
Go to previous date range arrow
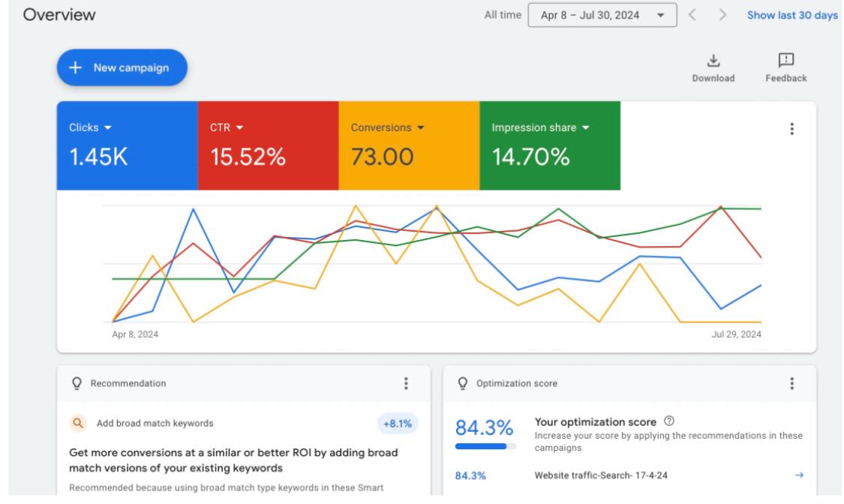tap(694, 15)
